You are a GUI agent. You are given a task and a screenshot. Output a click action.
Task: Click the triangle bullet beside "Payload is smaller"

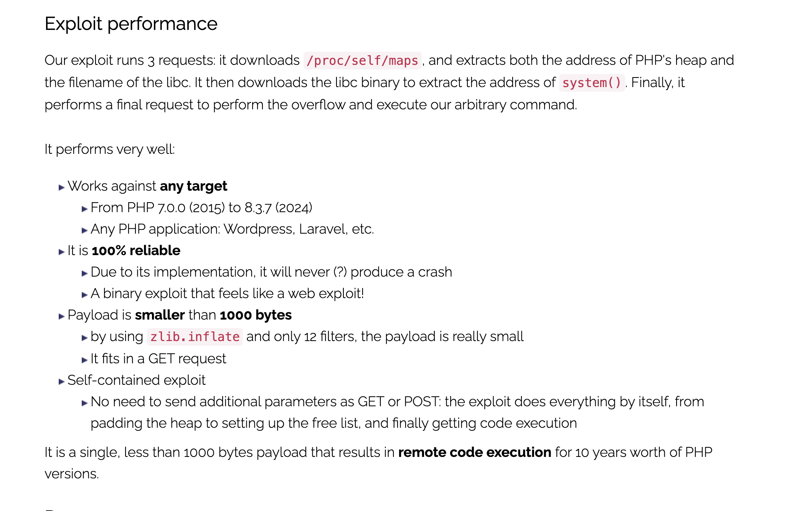(61, 316)
